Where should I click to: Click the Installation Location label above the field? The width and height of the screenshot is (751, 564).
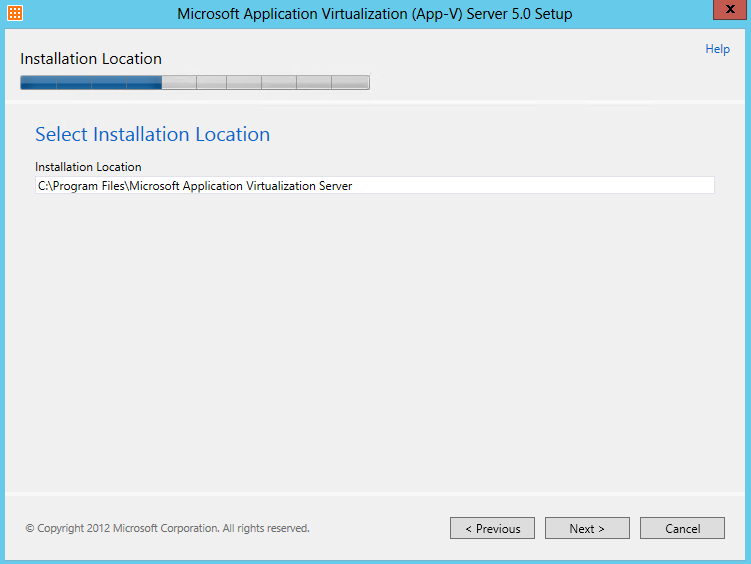[88, 167]
